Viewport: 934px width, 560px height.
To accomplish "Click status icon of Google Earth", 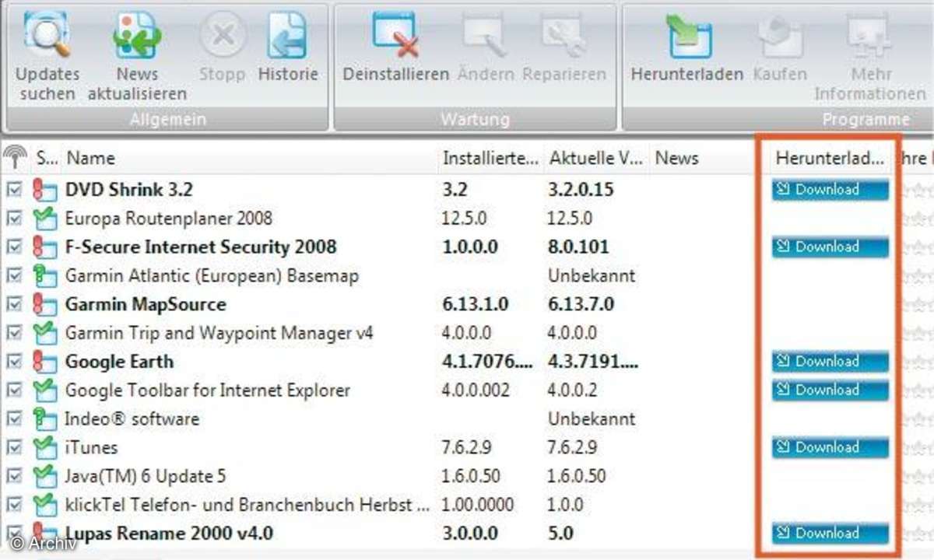I will [x=45, y=362].
